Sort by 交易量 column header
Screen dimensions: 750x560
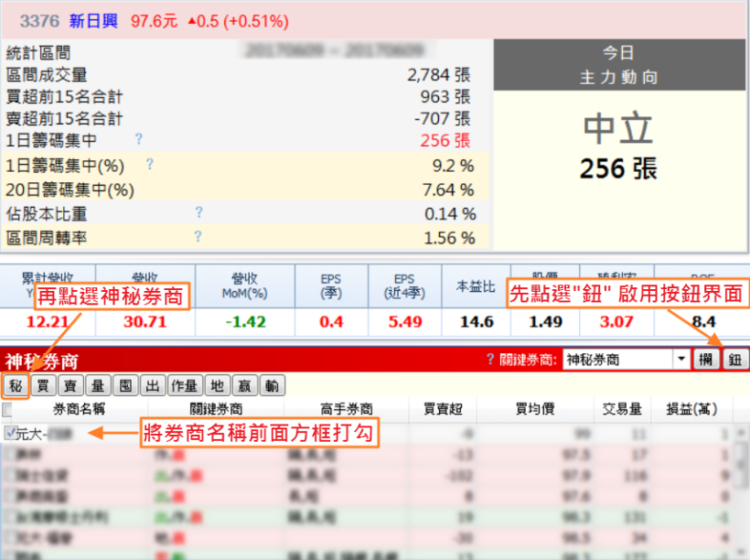click(622, 409)
